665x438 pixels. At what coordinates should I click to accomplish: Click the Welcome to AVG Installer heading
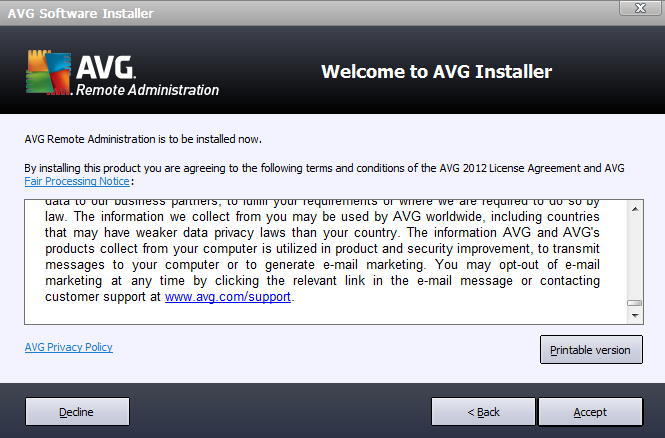click(436, 71)
